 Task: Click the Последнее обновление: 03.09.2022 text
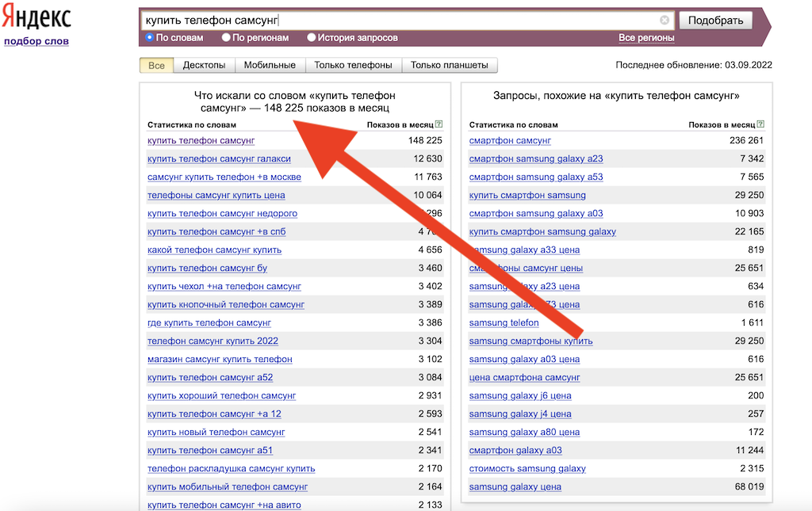[x=694, y=65]
